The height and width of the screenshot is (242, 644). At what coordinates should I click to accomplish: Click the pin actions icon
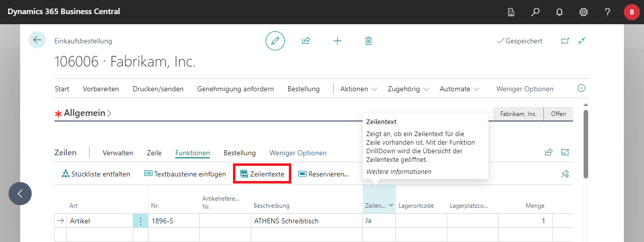565,174
